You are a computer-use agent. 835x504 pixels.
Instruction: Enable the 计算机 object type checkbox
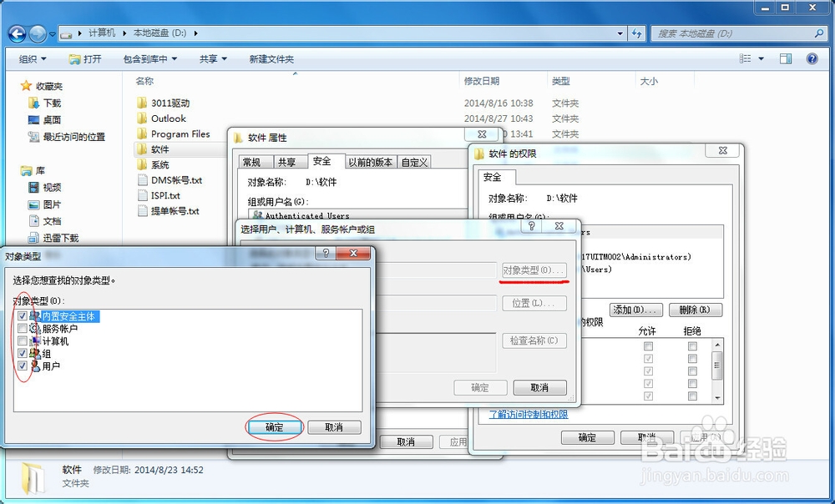click(23, 340)
